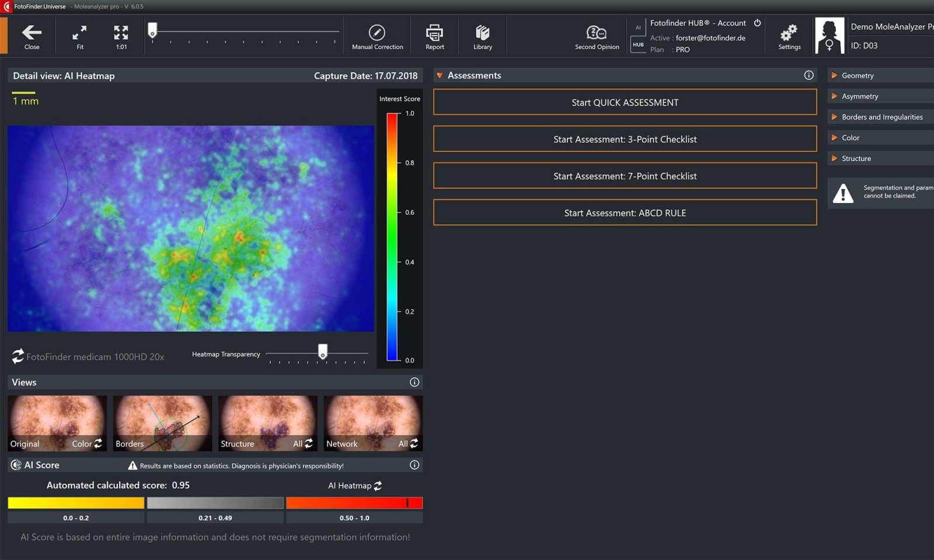
Task: Click the Assessments info icon
Action: click(x=808, y=75)
